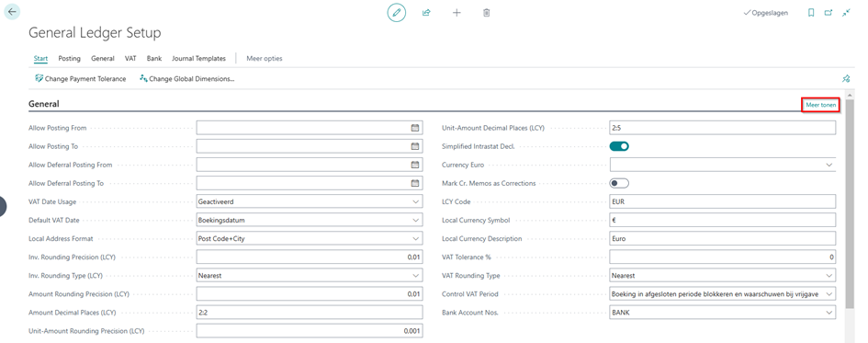Click Opgeslagen saved status indicator
Image resolution: width=868 pixels, height=343 pixels.
point(766,13)
